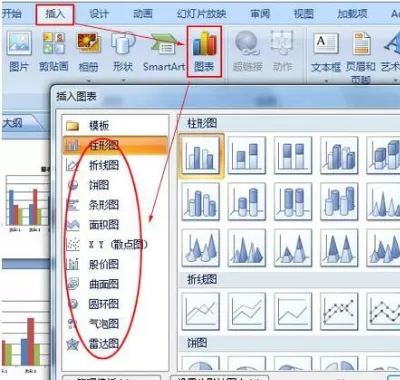Select the clustered column chart thumbnail
Viewport: 400px width, 380px height.
[201, 155]
